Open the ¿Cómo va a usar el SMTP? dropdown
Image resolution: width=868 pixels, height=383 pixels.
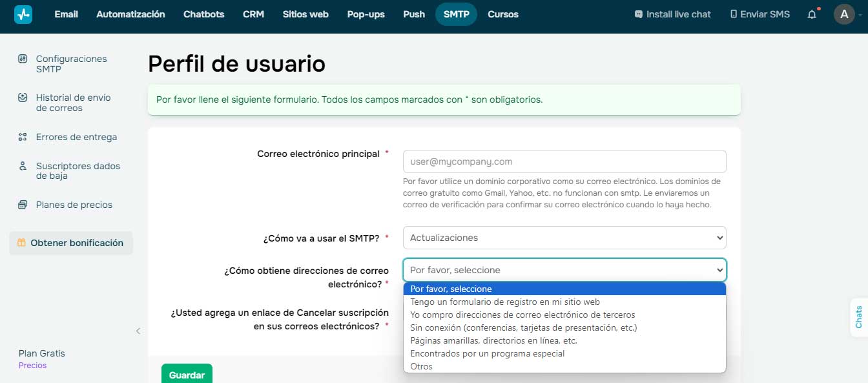[x=564, y=238]
